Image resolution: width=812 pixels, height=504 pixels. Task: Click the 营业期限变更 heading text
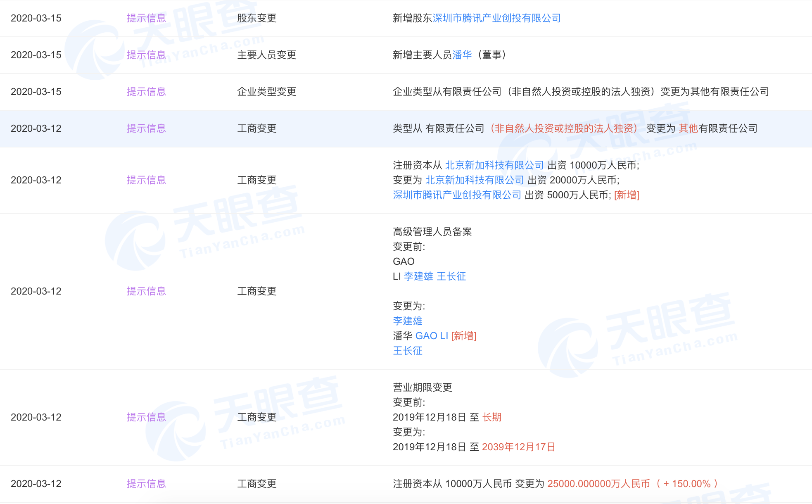click(x=423, y=388)
